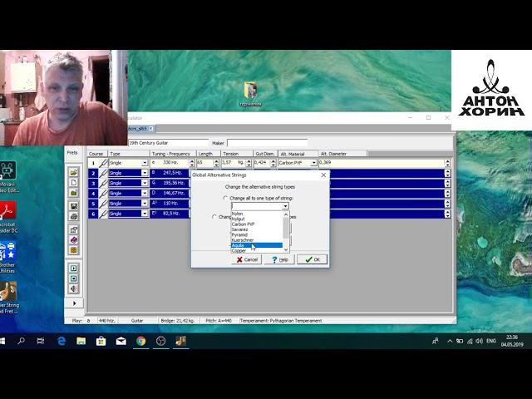Image resolution: width=532 pixels, height=399 pixels.
Task: Open Microsoft Edge from the taskbar
Action: point(62,341)
